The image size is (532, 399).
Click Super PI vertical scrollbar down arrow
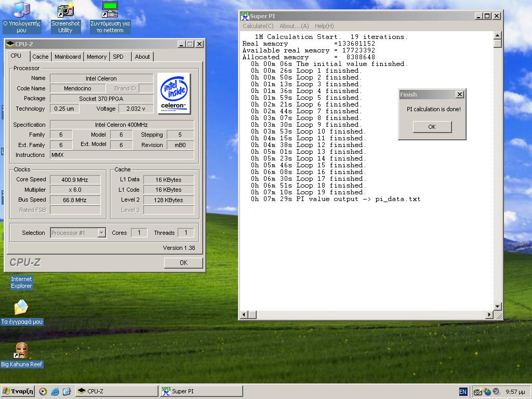click(497, 307)
